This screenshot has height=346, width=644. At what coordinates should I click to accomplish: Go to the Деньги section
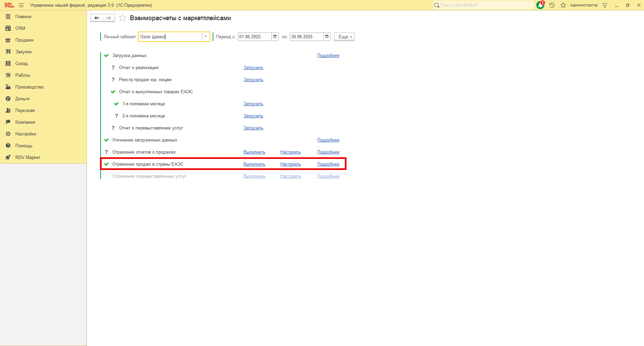click(22, 99)
